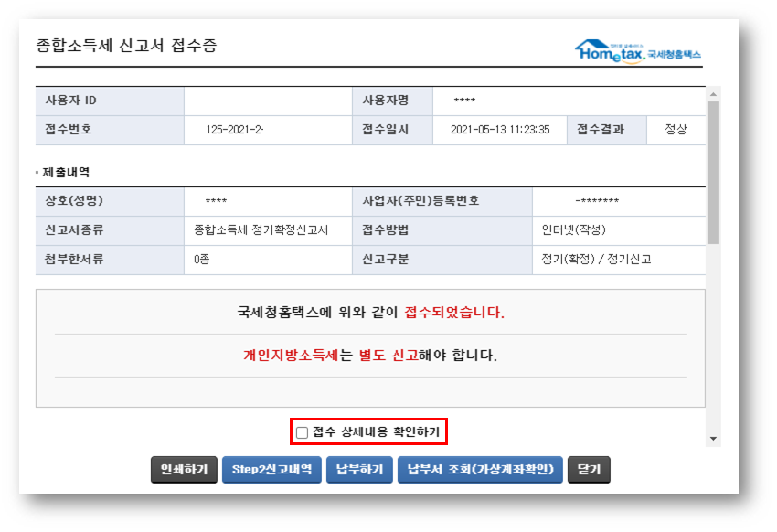Close the receipt with 닫기 button
Screen dimensions: 777x532
589,470
